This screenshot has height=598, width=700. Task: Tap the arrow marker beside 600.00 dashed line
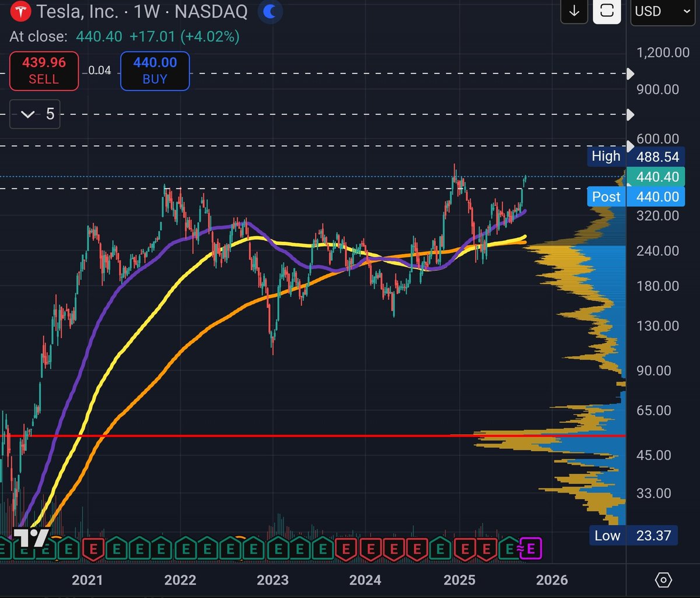click(629, 145)
